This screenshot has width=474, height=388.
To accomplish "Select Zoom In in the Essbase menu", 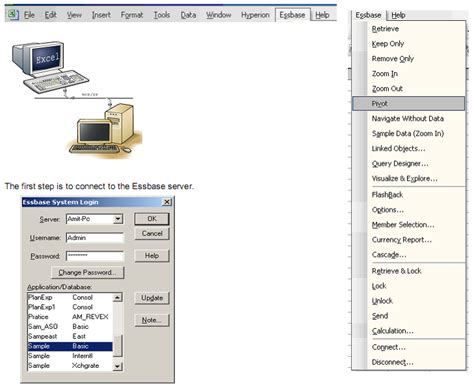I will [409, 74].
